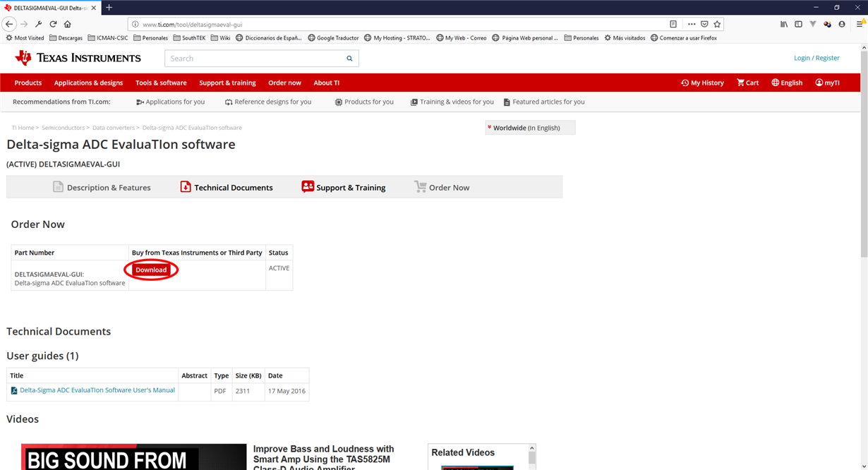The height and width of the screenshot is (470, 868).
Task: Open My History in red bar
Action: click(702, 83)
